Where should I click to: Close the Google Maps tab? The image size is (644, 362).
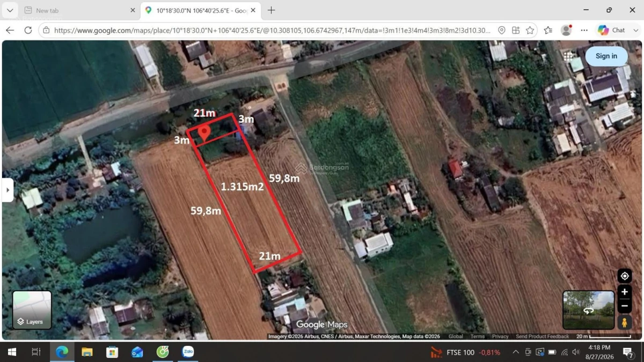pyautogui.click(x=253, y=10)
